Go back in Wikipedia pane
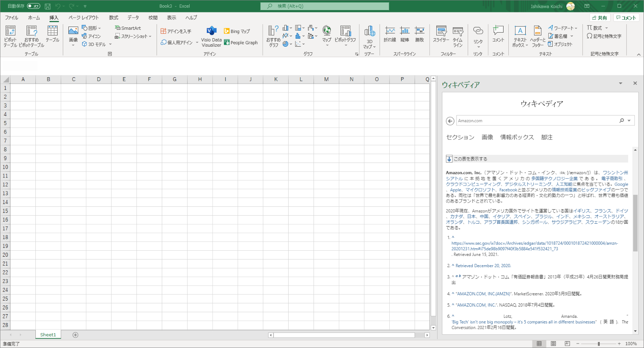 [x=450, y=121]
